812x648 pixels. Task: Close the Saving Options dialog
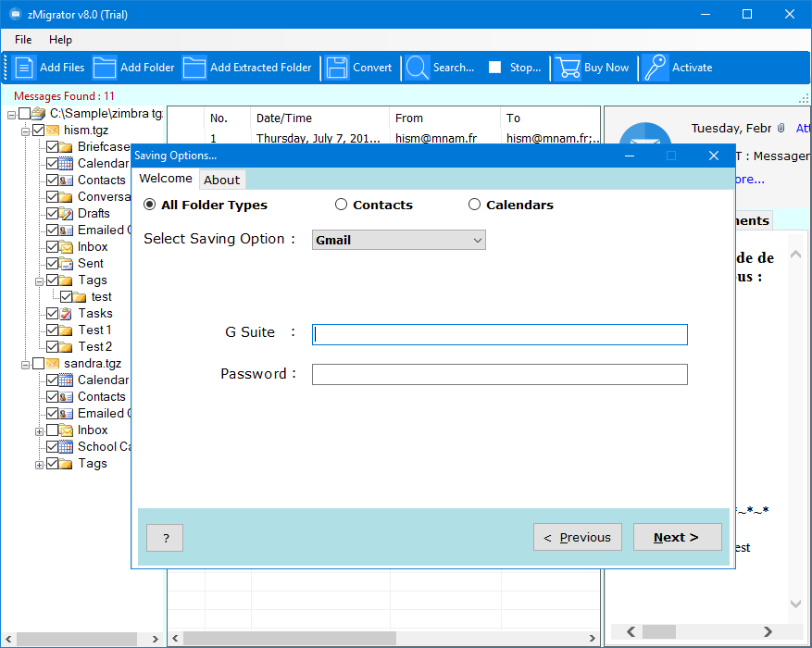point(714,156)
